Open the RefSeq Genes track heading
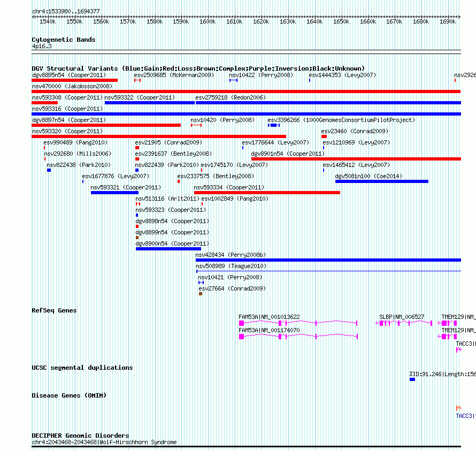The image size is (476, 450). (x=54, y=310)
